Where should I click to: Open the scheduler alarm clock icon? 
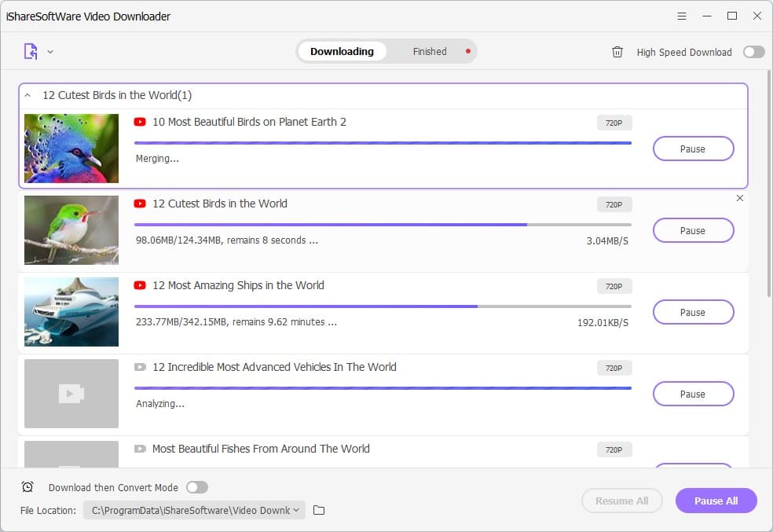(27, 487)
